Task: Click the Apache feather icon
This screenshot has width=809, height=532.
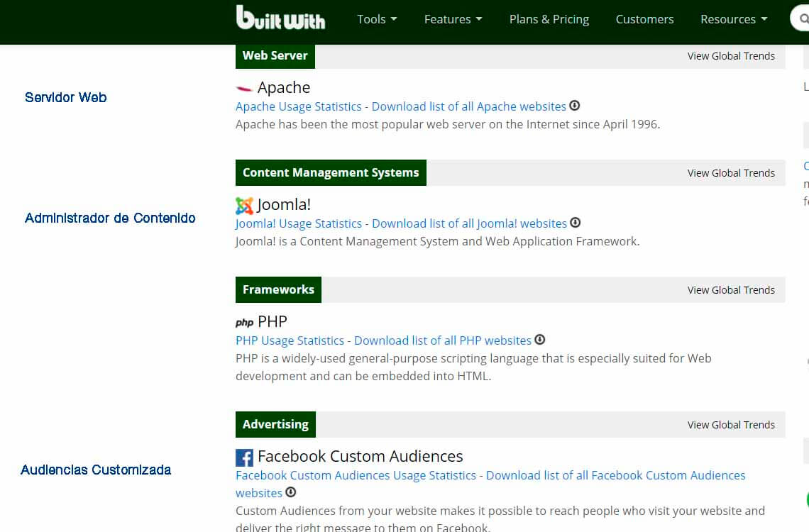Action: [244, 89]
